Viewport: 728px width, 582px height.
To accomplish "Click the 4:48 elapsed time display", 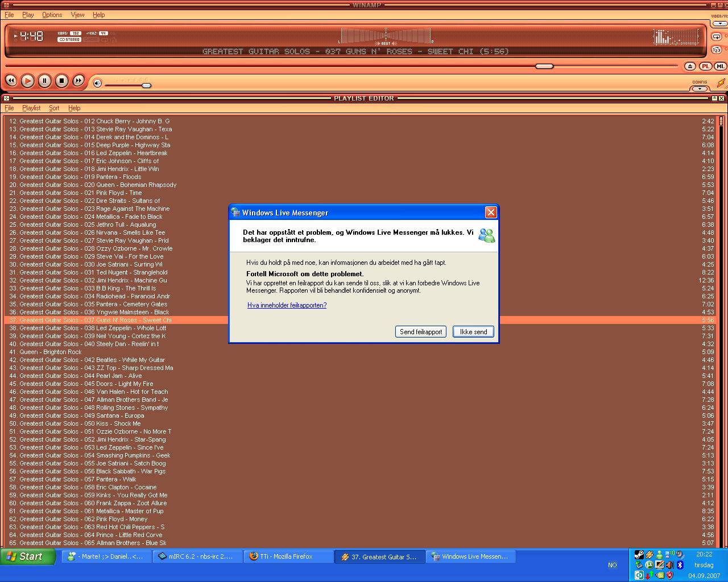I will coord(32,36).
